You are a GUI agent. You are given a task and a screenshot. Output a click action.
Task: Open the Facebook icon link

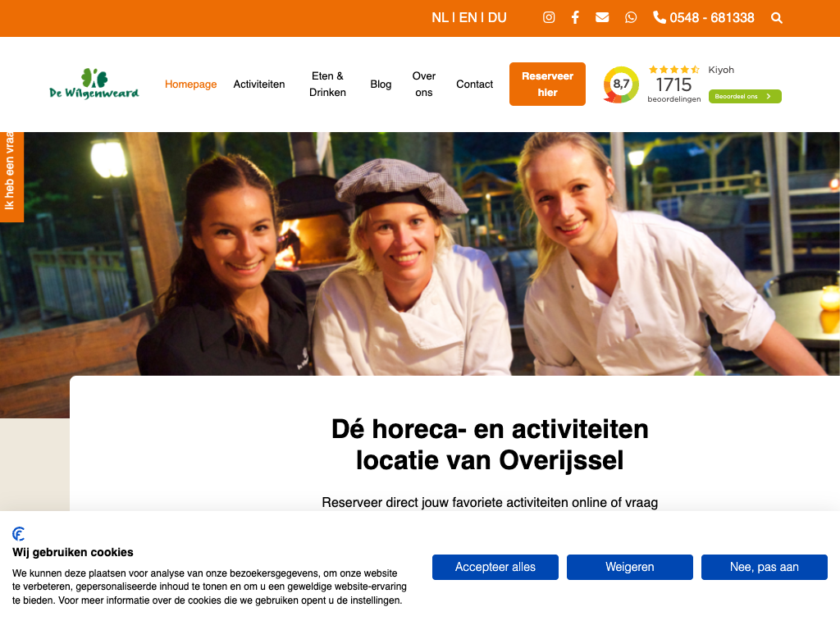pos(575,18)
